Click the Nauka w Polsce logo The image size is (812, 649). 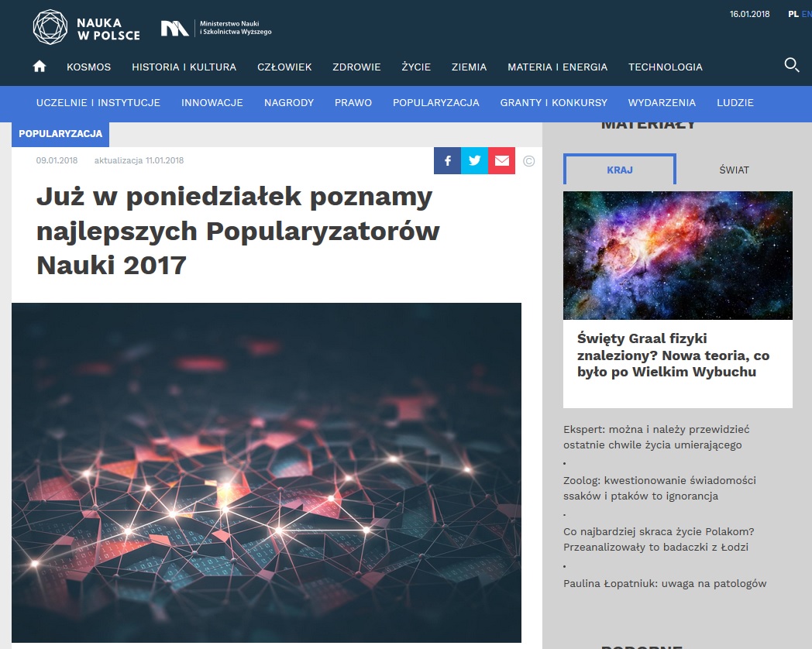pos(87,27)
